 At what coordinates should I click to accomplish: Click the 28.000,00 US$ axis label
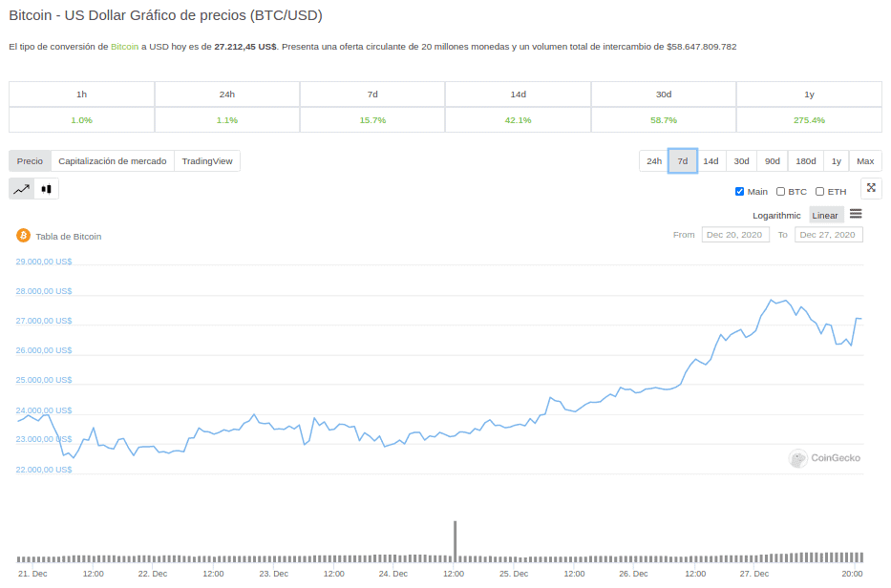44,291
